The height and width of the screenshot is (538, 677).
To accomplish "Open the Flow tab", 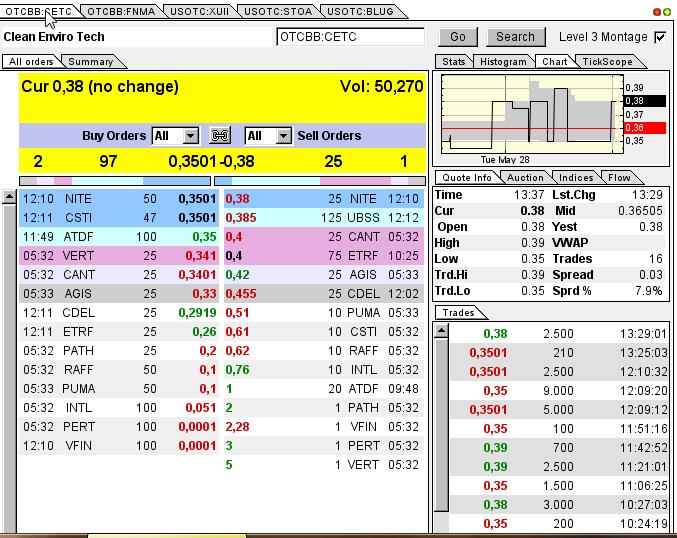I will 619,178.
